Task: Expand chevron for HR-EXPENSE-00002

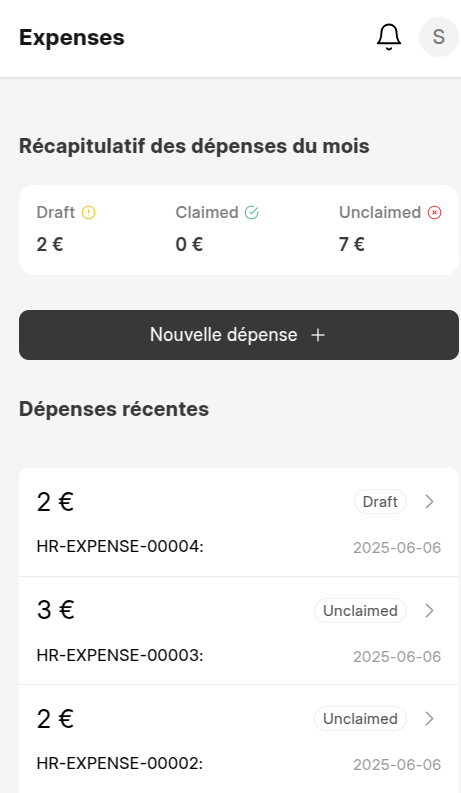Action: (x=429, y=719)
